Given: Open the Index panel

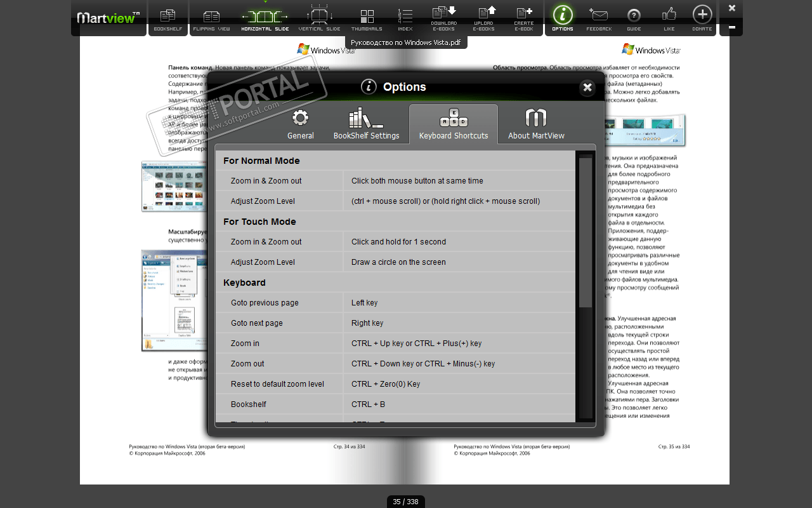Looking at the screenshot, I should pyautogui.click(x=405, y=18).
